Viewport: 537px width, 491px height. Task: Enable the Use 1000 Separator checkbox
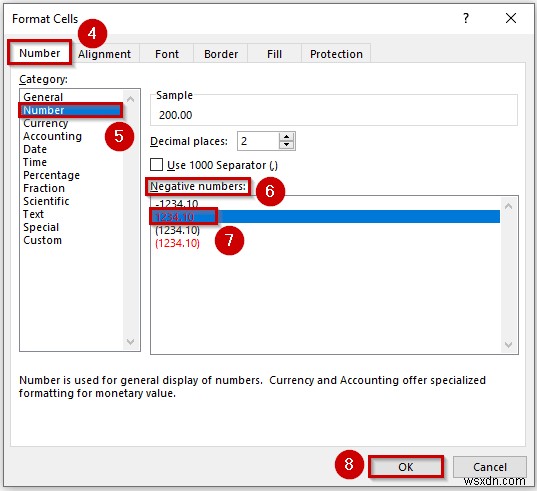157,165
